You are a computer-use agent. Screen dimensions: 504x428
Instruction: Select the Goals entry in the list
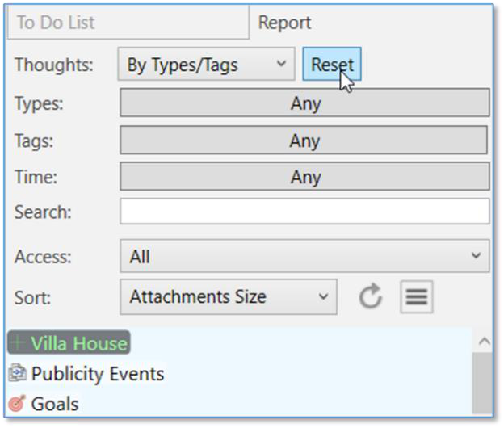point(55,403)
